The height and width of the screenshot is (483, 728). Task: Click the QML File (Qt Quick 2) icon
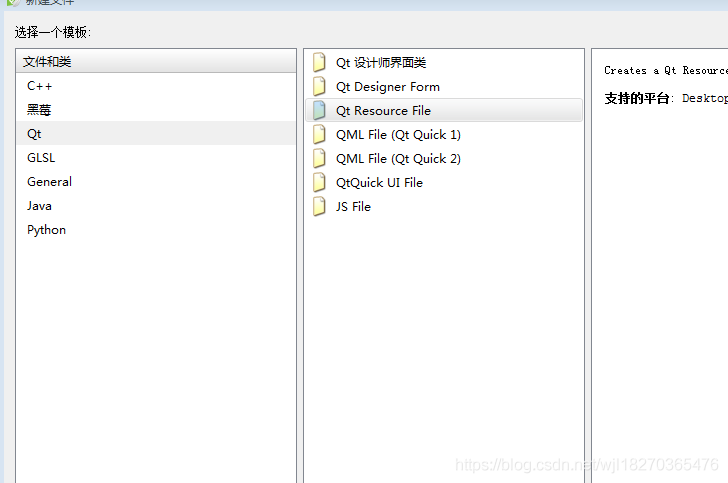pos(319,158)
